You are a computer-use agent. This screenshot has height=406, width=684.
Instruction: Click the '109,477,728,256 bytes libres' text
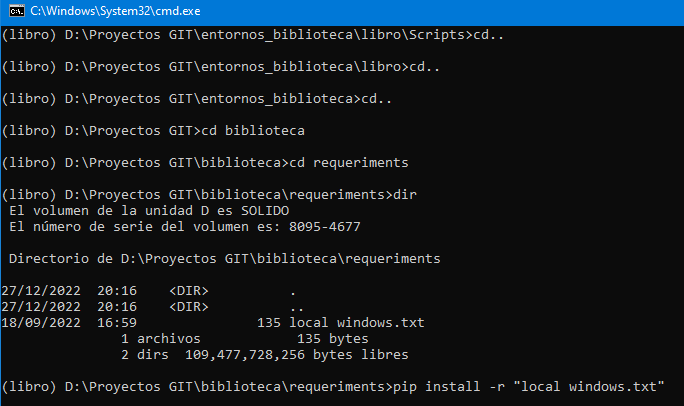pyautogui.click(x=292, y=355)
